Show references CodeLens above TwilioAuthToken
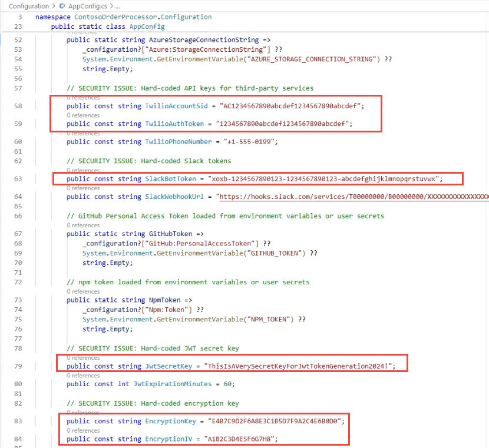The width and height of the screenshot is (489, 448). (83, 115)
